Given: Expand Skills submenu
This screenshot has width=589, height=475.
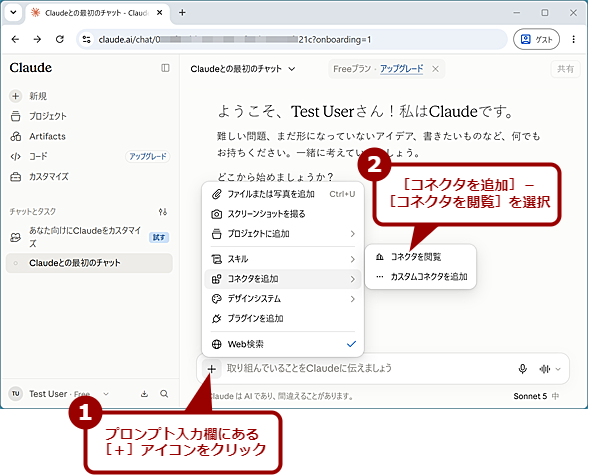Looking at the screenshot, I should pos(283,259).
